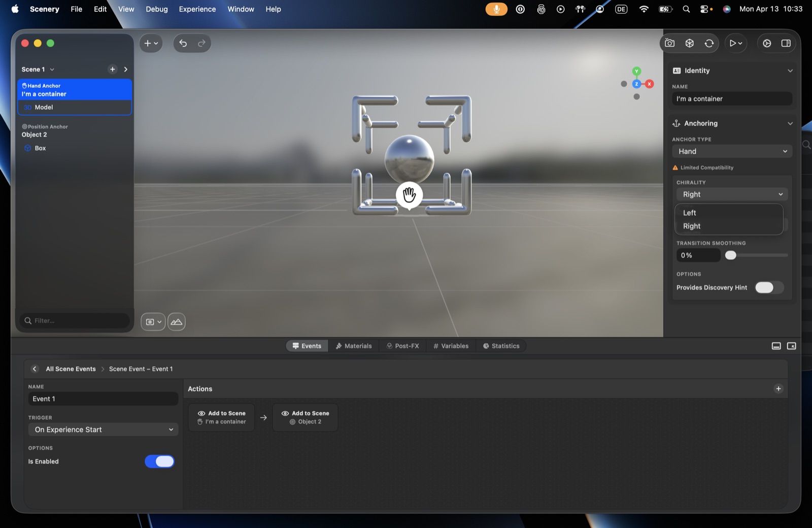The height and width of the screenshot is (528, 812).
Task: Click the add object plus in Scene header
Action: (112, 69)
